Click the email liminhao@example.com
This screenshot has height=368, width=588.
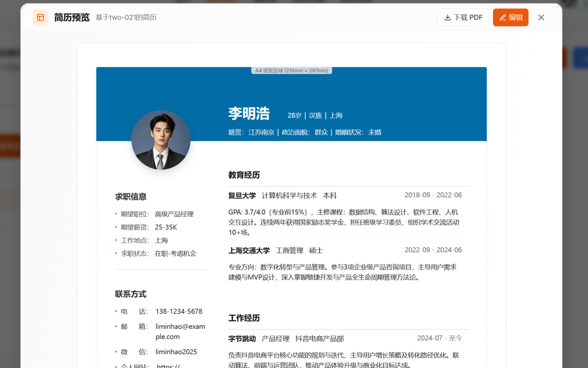[173, 331]
